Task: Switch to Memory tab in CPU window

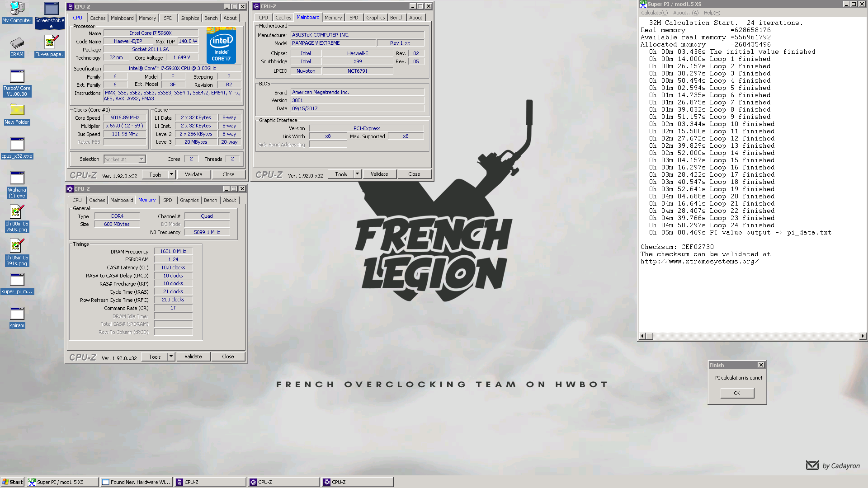Action: click(x=147, y=18)
